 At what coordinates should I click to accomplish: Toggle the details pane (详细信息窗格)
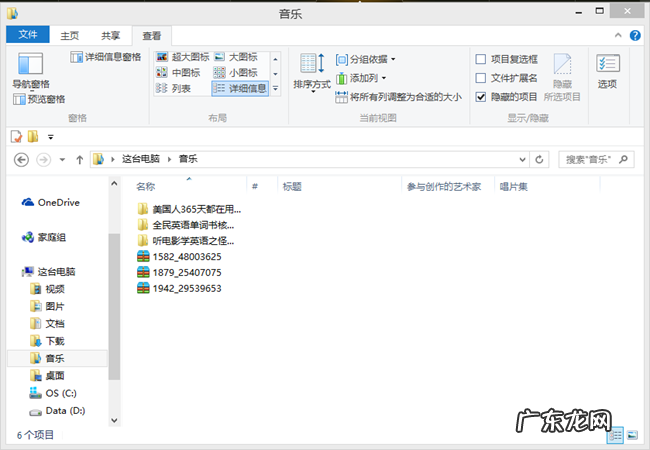pyautogui.click(x=106, y=57)
